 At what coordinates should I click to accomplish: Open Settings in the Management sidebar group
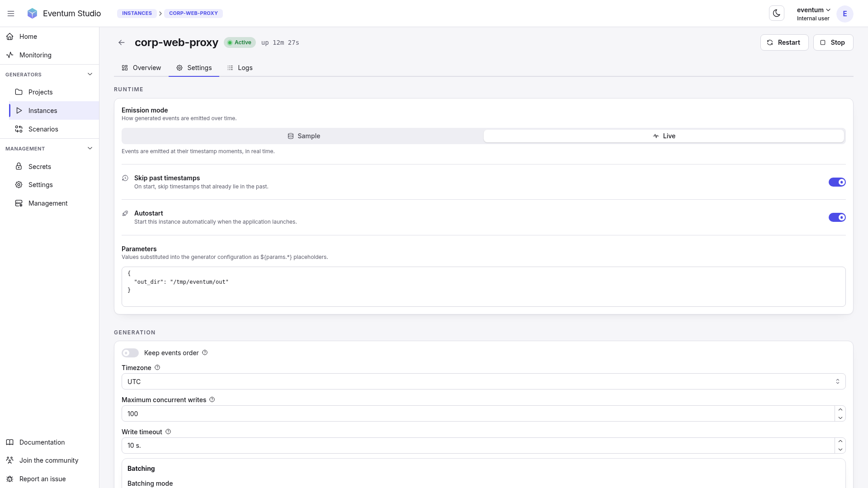click(54, 185)
